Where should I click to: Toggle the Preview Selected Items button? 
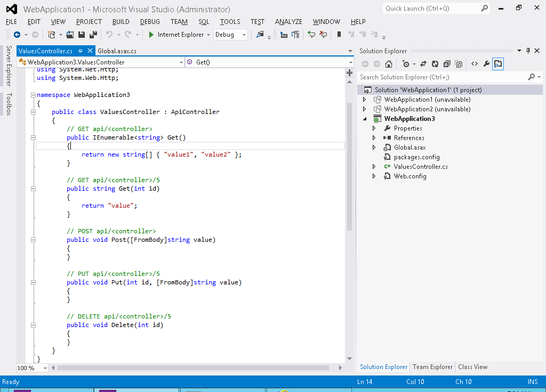coord(497,63)
